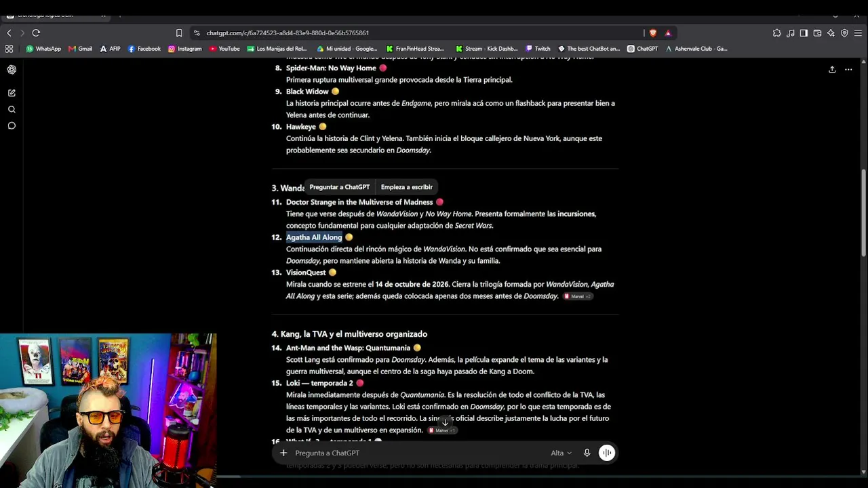This screenshot has width=868, height=488.
Task: Open the ChatGPT logo menu in sidebar
Action: pos(12,70)
